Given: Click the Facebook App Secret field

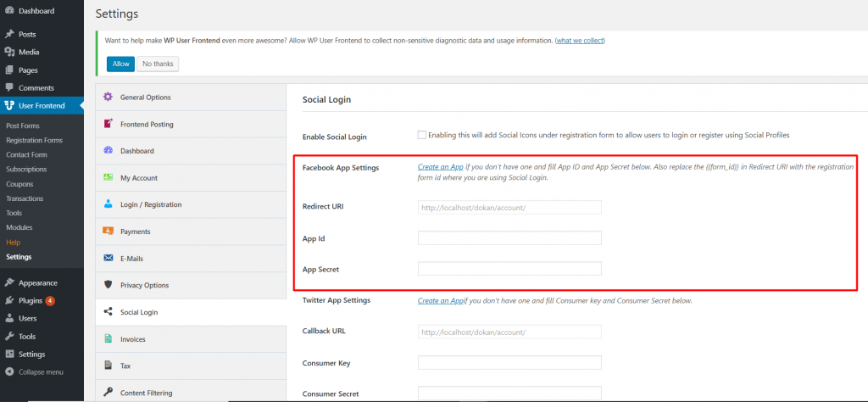Looking at the screenshot, I should tap(509, 269).
